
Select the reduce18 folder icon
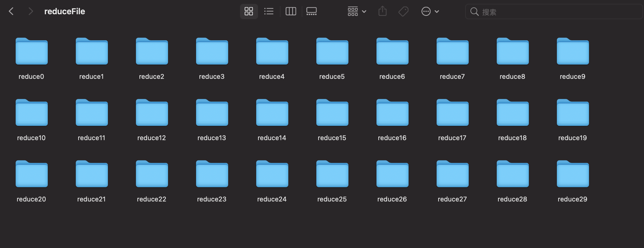[513, 113]
